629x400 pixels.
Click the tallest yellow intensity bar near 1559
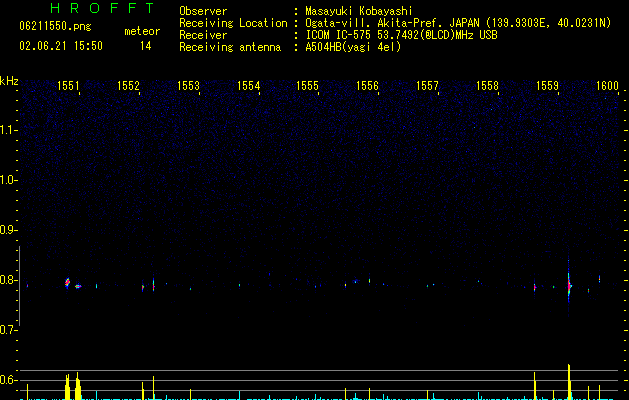coord(569,382)
